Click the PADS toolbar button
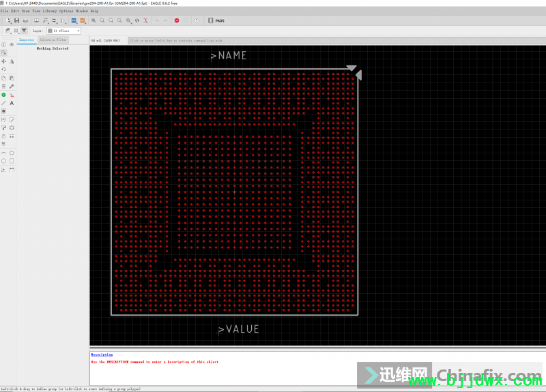Screen dimensions: 546x392 point(216,20)
